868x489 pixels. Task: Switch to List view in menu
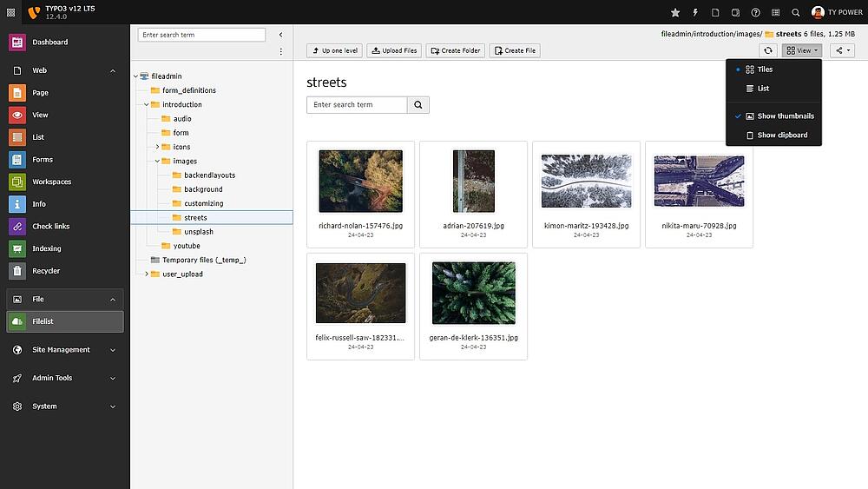coord(763,89)
